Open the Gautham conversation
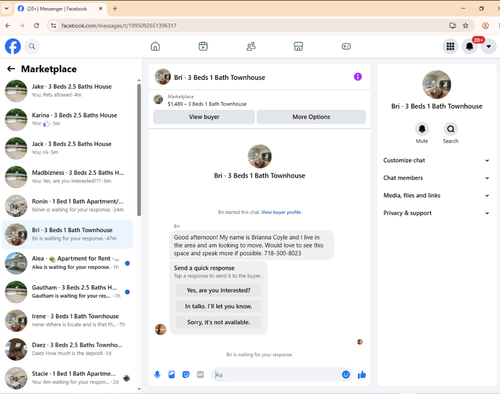The width and height of the screenshot is (500, 394). [x=68, y=292]
